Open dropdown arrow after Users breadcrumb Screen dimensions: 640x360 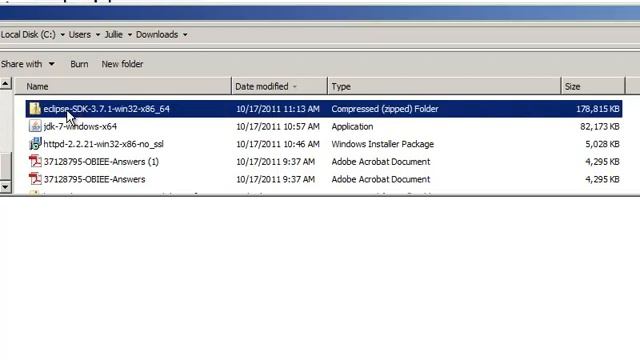pos(98,35)
